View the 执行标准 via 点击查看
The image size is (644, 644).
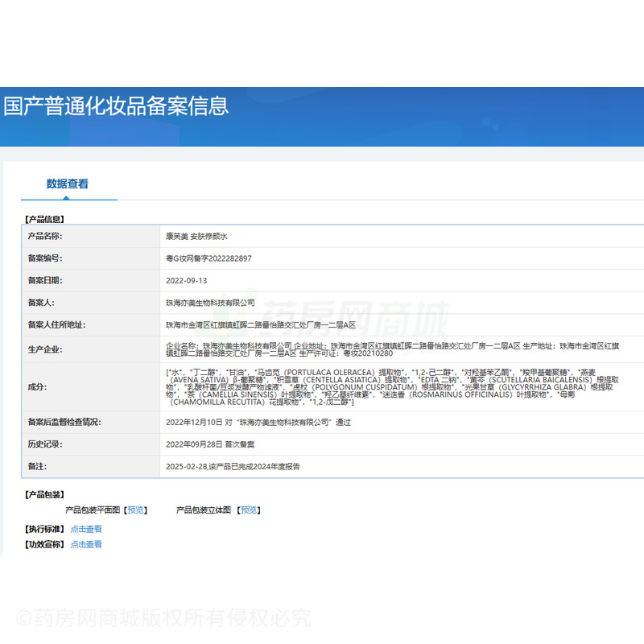[x=86, y=529]
